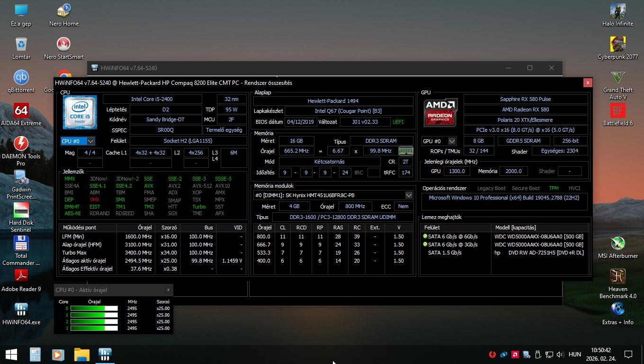Viewport: 644px width, 364px height.
Task: Click the Legacy Boot indicator label
Action: pyautogui.click(x=491, y=188)
